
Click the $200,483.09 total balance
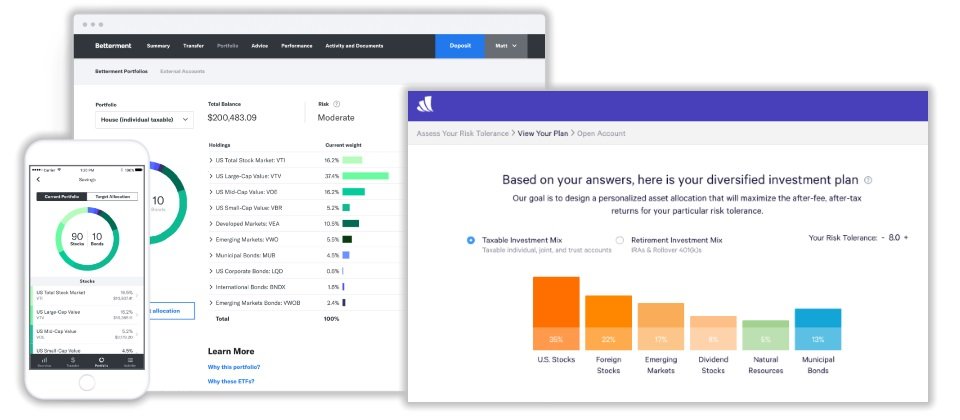pos(232,118)
